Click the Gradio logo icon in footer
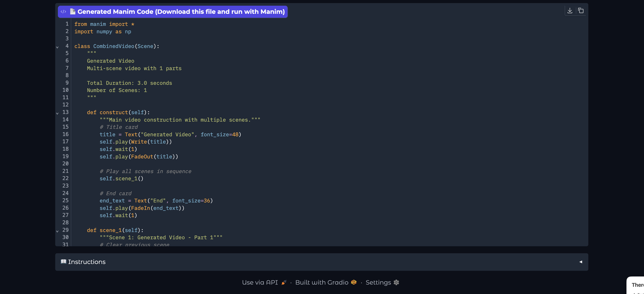Viewport: 644px width, 294px height. pos(354,282)
